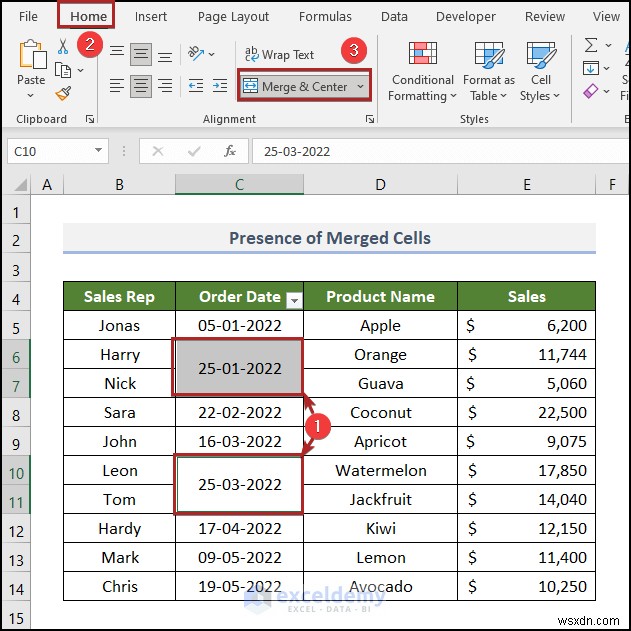Expand the Paste options arrow
Image resolution: width=631 pixels, height=631 pixels.
(31, 96)
